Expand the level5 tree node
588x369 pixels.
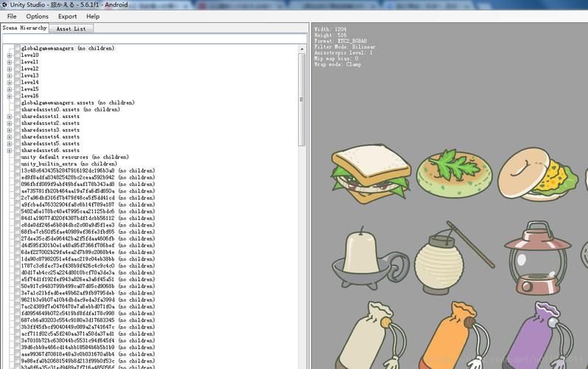(x=10, y=89)
